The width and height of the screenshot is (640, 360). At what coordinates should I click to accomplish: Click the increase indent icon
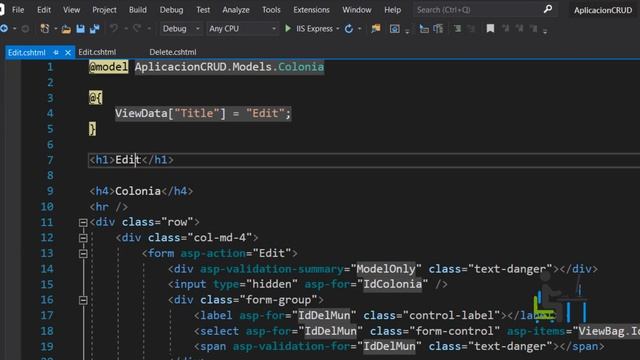[457, 29]
